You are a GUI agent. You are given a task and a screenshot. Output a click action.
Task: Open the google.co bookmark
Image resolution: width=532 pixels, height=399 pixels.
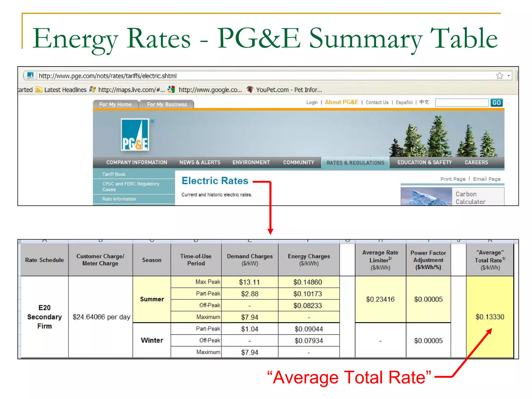[x=205, y=90]
